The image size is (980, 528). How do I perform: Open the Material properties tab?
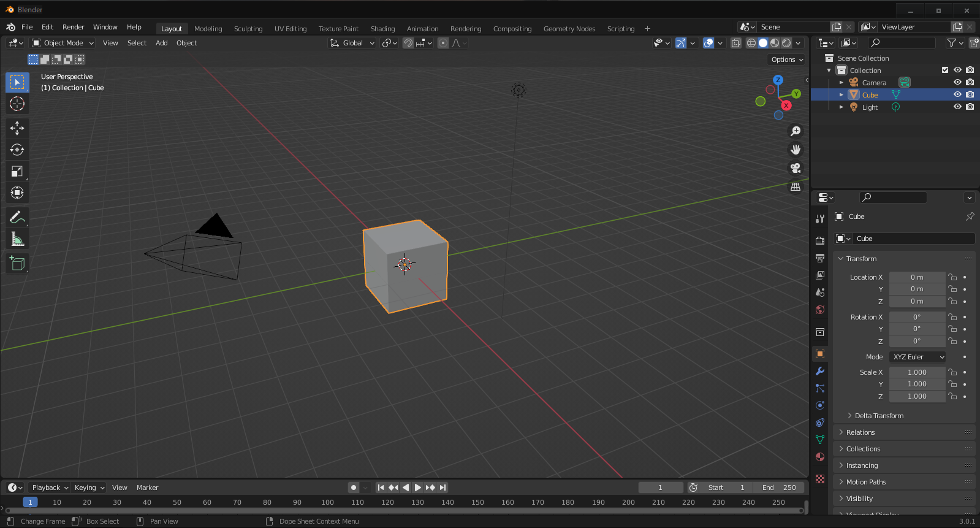[x=820, y=457]
